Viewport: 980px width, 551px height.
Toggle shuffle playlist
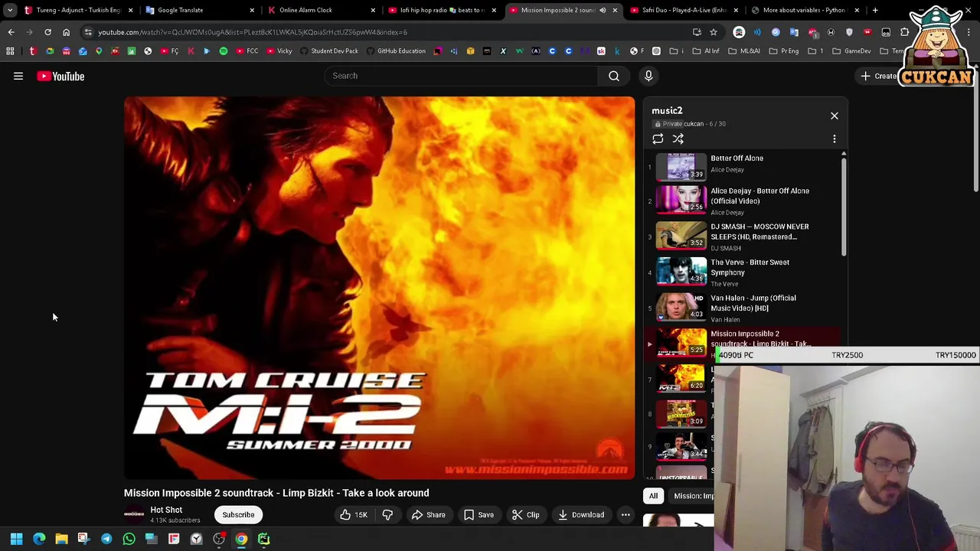coord(678,139)
